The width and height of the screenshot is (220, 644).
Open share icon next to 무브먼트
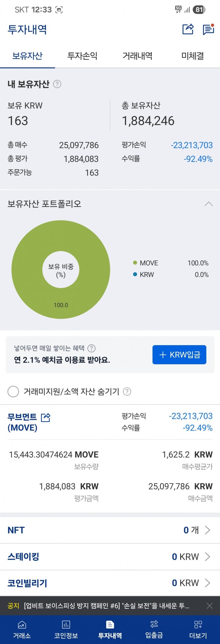coord(46,417)
